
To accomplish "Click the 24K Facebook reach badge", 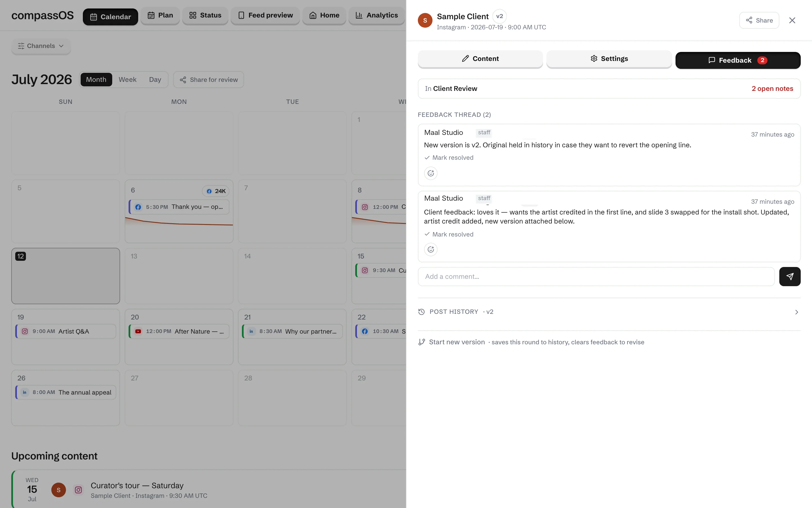I will pos(215,191).
